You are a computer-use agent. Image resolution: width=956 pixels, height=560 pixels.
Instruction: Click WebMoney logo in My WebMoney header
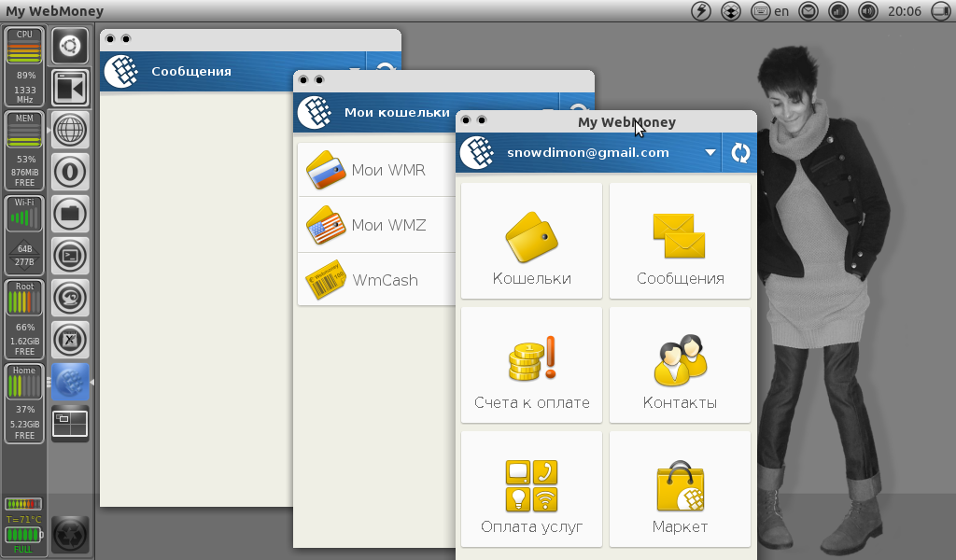(477, 152)
